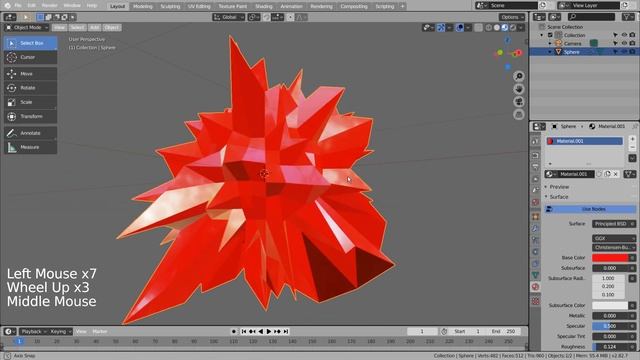The height and width of the screenshot is (360, 640).
Task: Hide the Collection with its eye icon
Action: (624, 35)
